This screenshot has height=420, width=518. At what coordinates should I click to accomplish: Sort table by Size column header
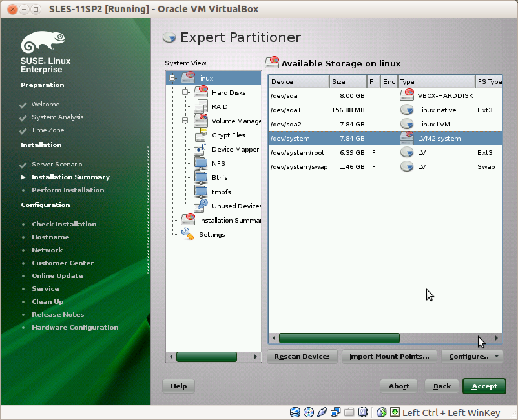[348, 81]
